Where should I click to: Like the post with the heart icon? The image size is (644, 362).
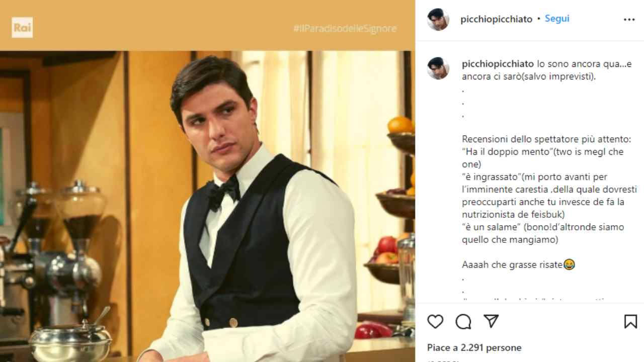click(435, 321)
